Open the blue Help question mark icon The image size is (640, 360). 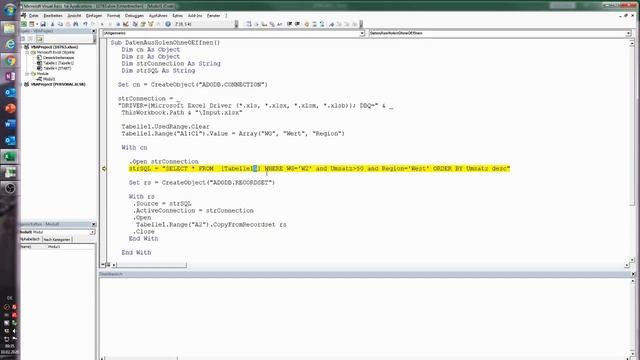[168, 24]
